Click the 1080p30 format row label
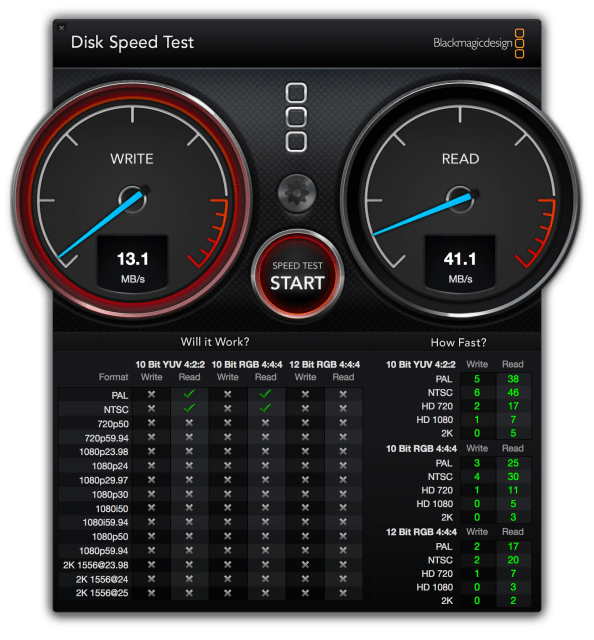This screenshot has width=594, height=640. pos(110,495)
